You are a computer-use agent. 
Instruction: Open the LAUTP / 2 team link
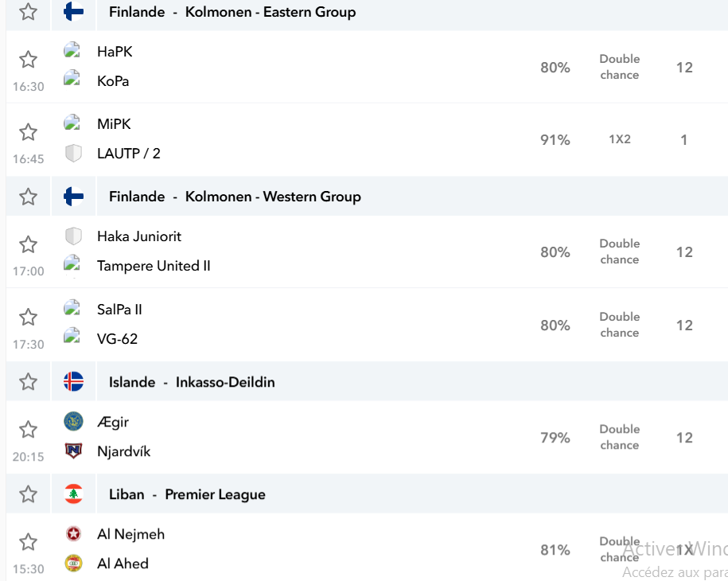coord(129,154)
